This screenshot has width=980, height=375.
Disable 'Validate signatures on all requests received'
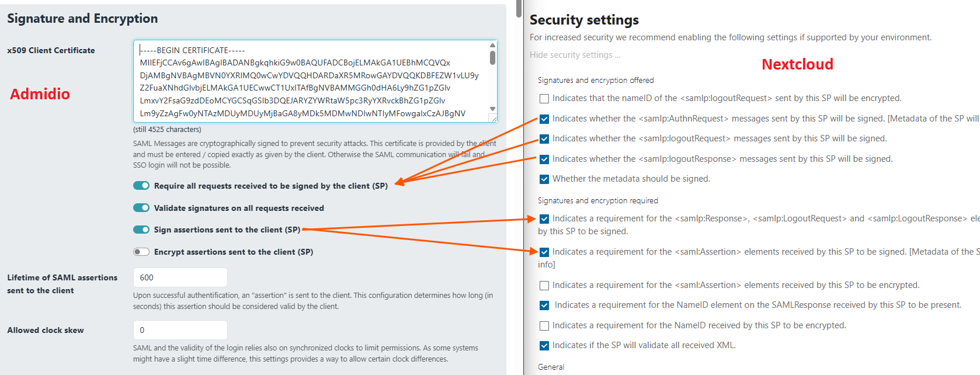141,208
